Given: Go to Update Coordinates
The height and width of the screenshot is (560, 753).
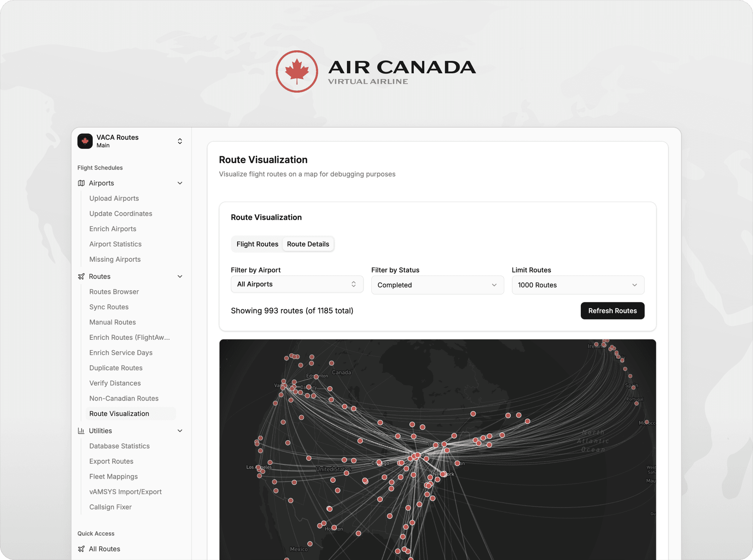Looking at the screenshot, I should (121, 214).
